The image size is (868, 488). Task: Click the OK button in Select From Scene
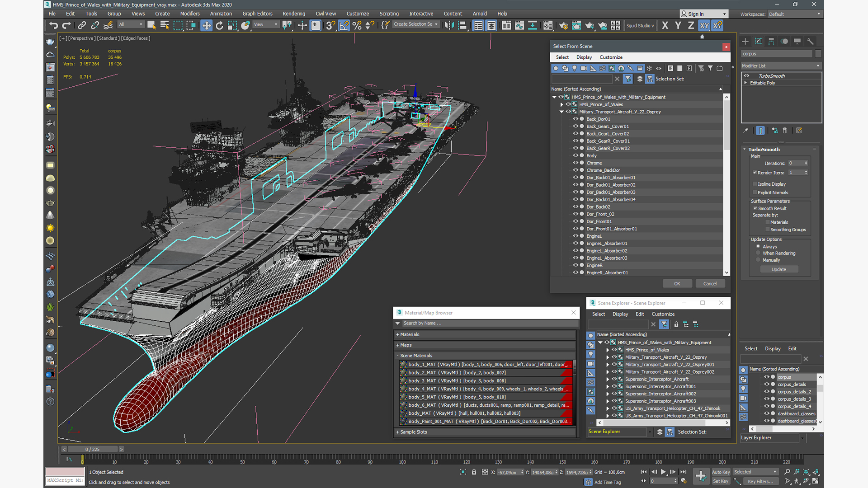coord(677,283)
